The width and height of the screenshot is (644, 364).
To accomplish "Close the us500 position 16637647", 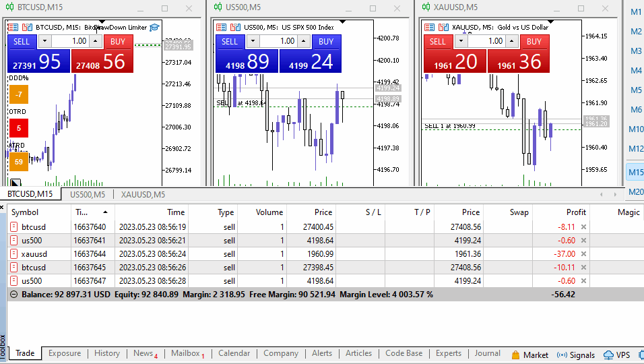I will point(583,281).
